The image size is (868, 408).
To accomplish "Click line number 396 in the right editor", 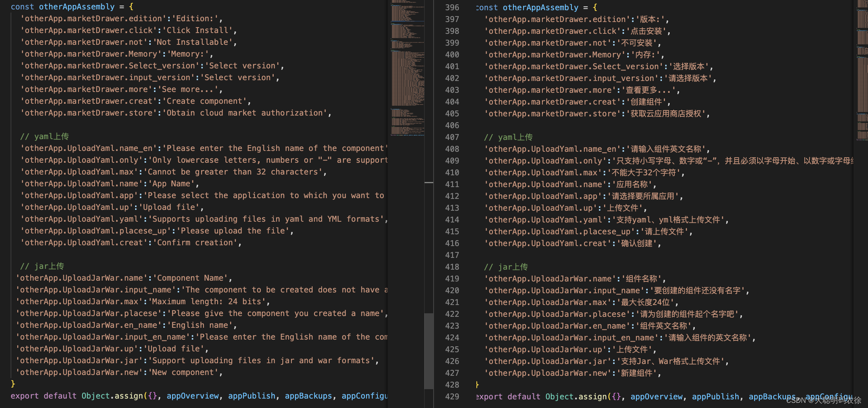I will click(452, 7).
